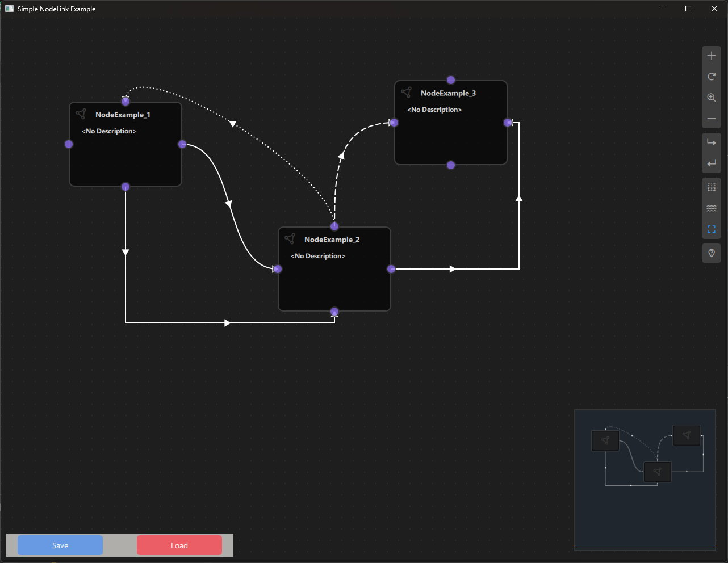Click the Save button
Image resolution: width=728 pixels, height=563 pixels.
60,545
